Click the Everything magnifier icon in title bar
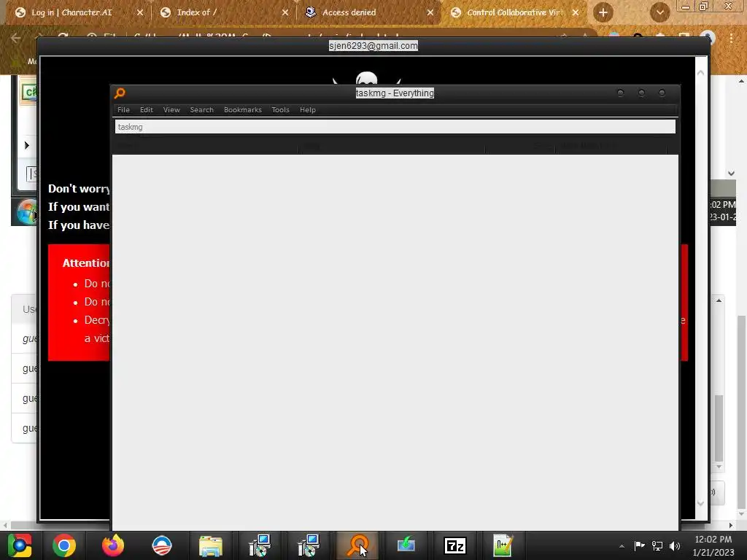This screenshot has height=560, width=747. 120,93
